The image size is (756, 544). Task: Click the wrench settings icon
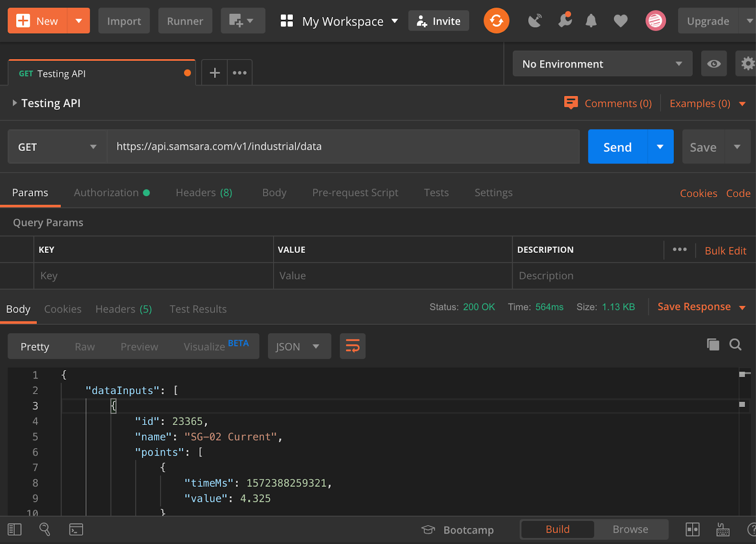(565, 20)
